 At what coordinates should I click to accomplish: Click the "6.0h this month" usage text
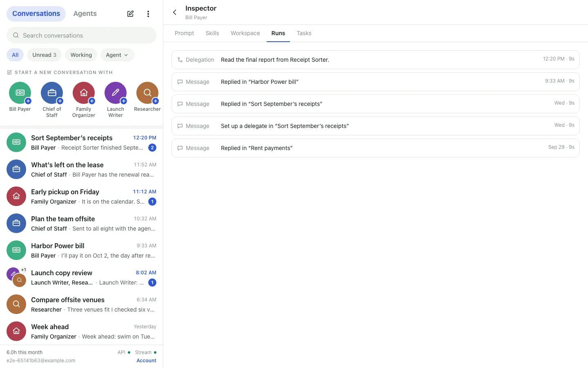24,352
